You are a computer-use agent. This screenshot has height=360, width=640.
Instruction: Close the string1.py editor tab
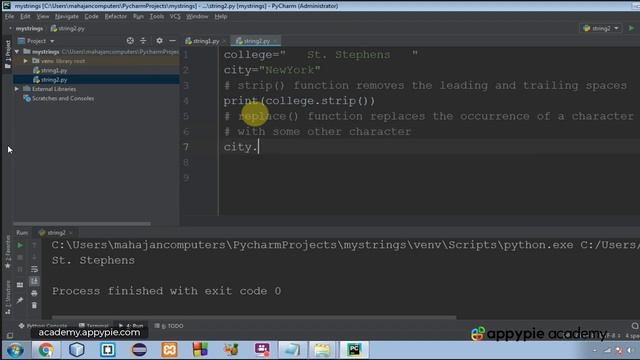[x=224, y=41]
